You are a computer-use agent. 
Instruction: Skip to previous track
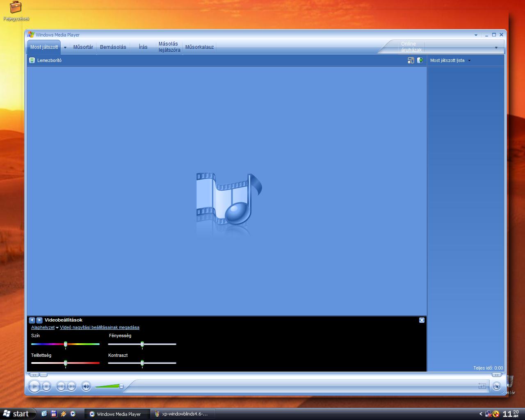point(61,386)
